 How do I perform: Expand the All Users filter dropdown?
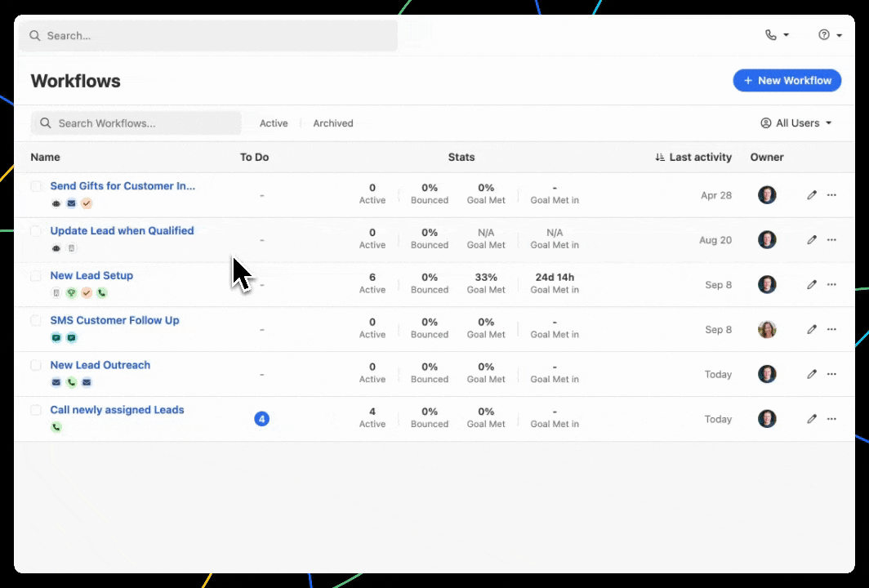(795, 123)
